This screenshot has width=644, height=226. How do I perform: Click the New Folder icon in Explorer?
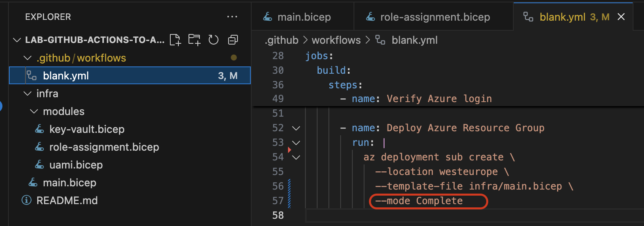click(x=194, y=40)
